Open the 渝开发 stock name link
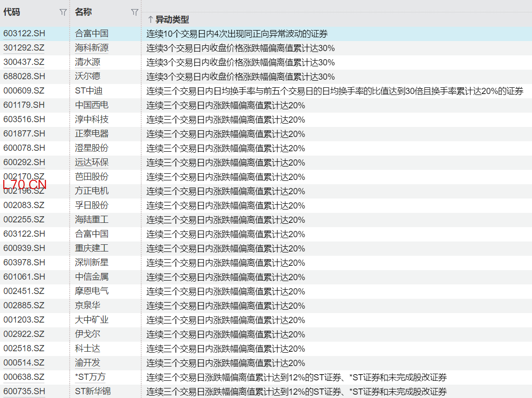 click(88, 363)
